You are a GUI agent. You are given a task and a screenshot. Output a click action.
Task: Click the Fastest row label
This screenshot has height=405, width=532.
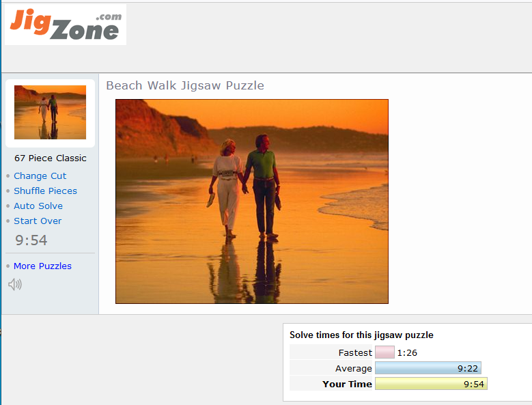(x=355, y=353)
